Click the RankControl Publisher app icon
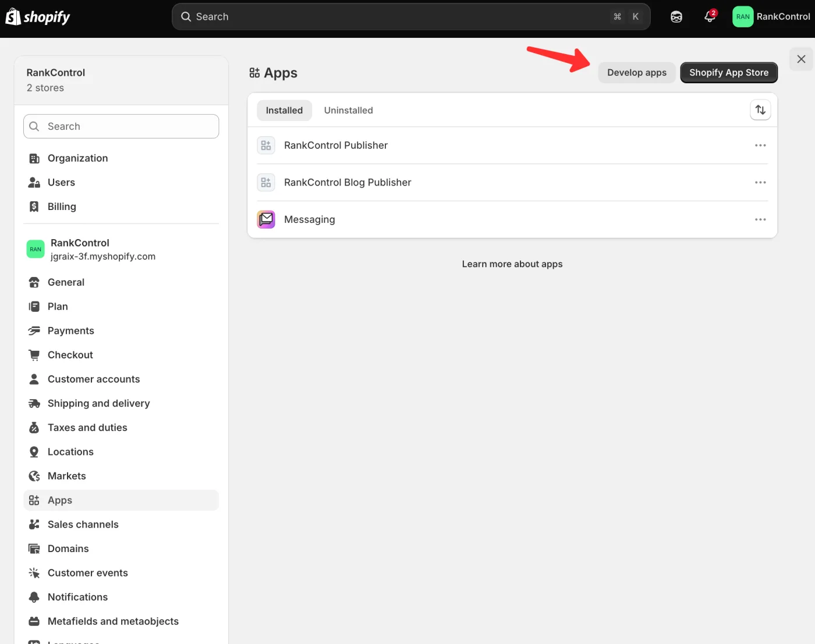Screen dimensions: 815x644 point(266,145)
